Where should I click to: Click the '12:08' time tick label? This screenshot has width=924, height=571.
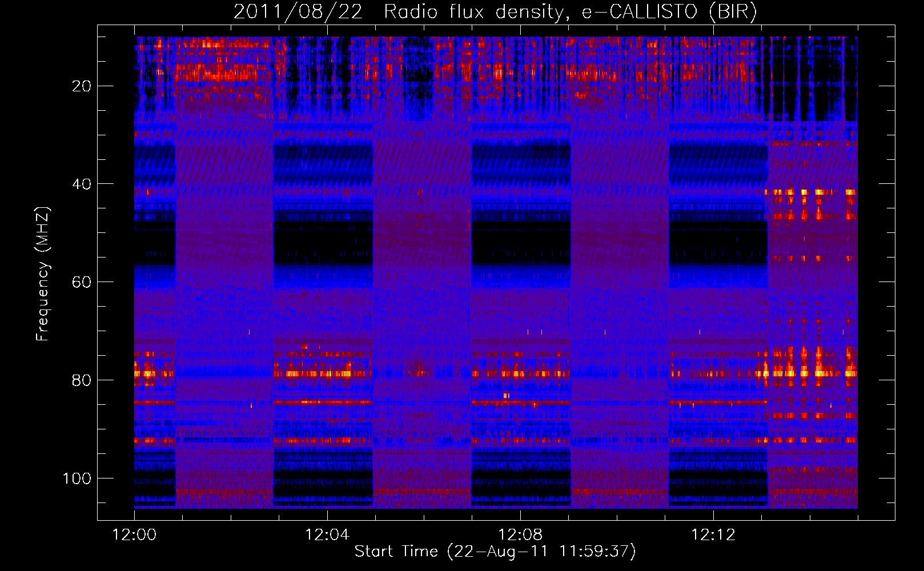pos(520,535)
